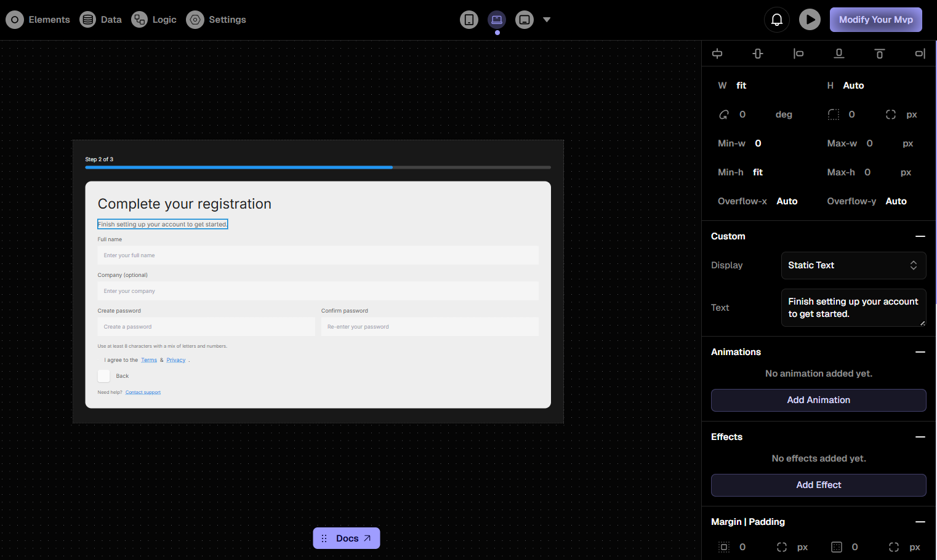The width and height of the screenshot is (937, 560).
Task: Click the registration progress bar
Action: click(x=318, y=167)
